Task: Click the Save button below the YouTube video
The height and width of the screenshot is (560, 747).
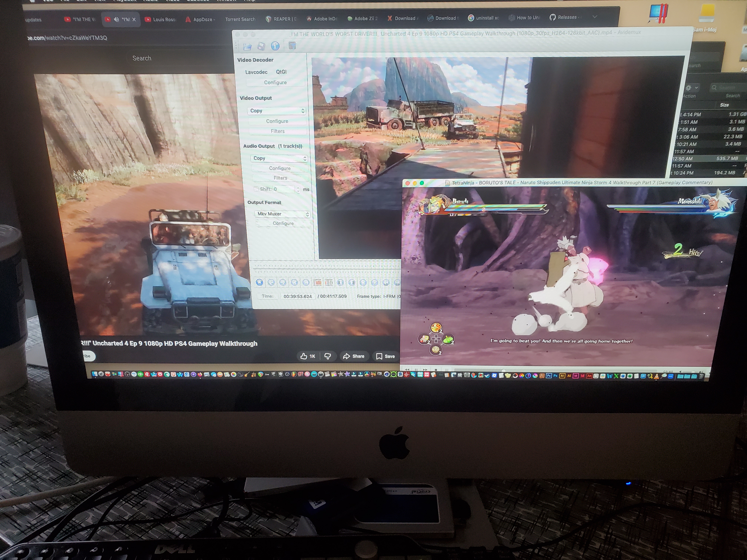Action: (x=385, y=356)
